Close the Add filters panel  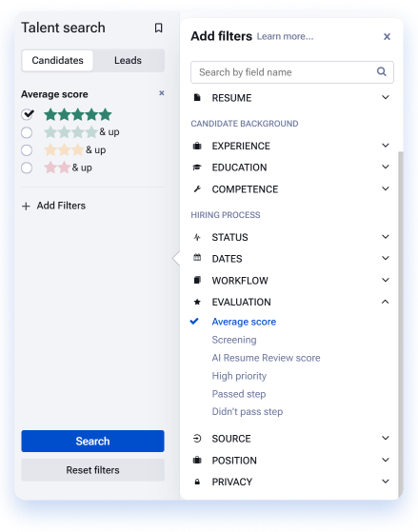pyautogui.click(x=387, y=37)
